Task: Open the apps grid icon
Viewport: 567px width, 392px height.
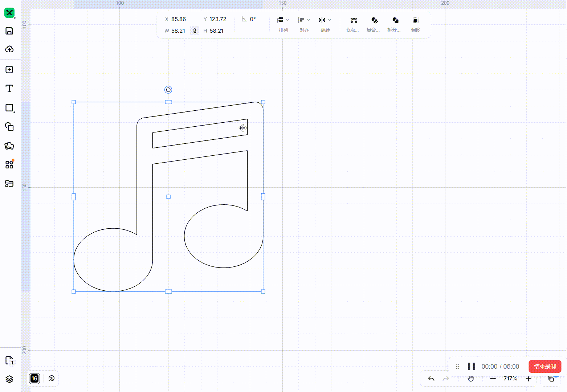Action: 9,164
